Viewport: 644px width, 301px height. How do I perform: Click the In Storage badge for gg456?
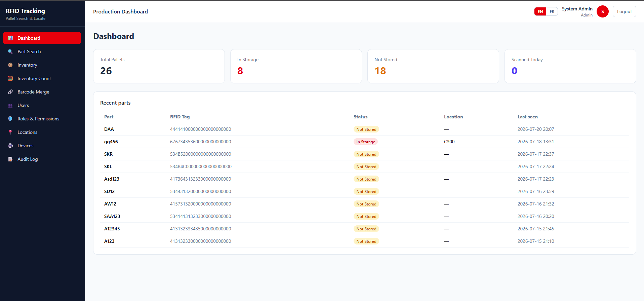(366, 142)
